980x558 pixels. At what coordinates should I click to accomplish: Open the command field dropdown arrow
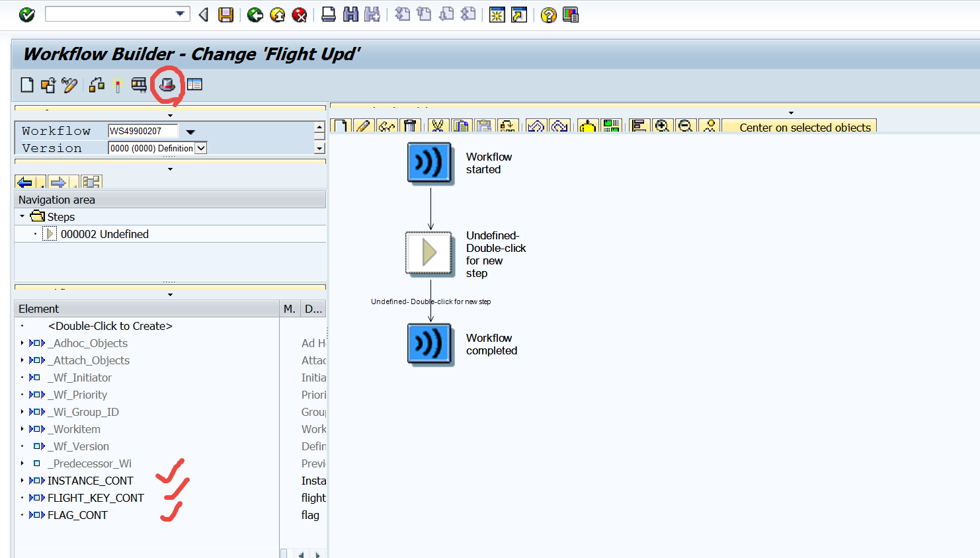(180, 14)
